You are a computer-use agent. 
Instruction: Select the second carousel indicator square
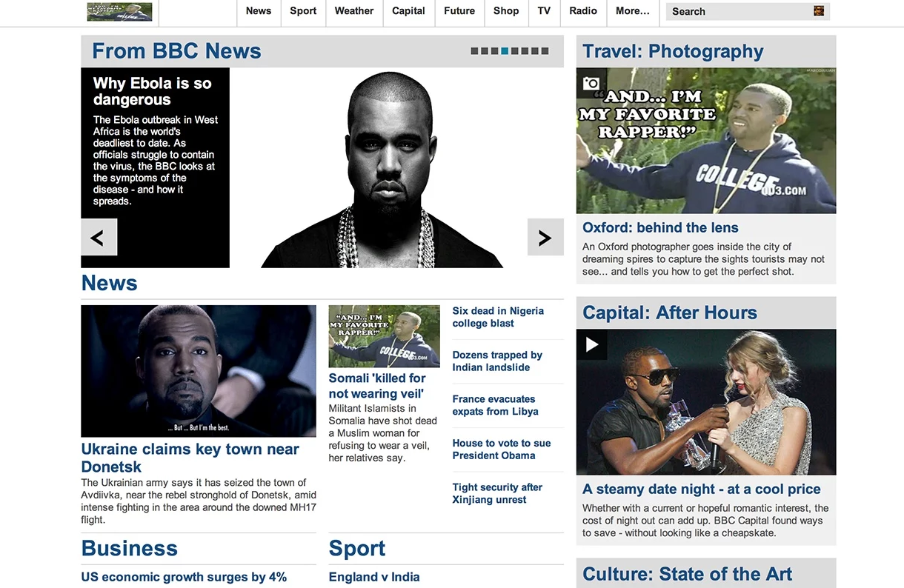[485, 51]
